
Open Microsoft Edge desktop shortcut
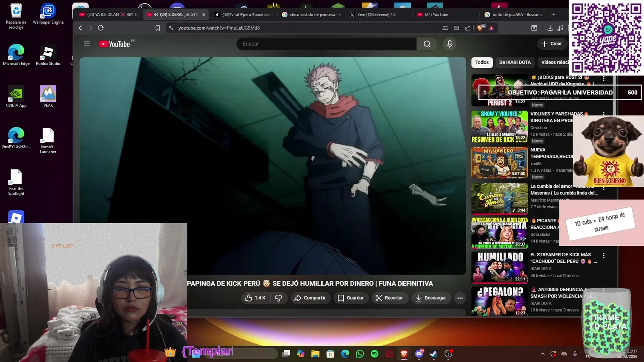pyautogui.click(x=16, y=55)
